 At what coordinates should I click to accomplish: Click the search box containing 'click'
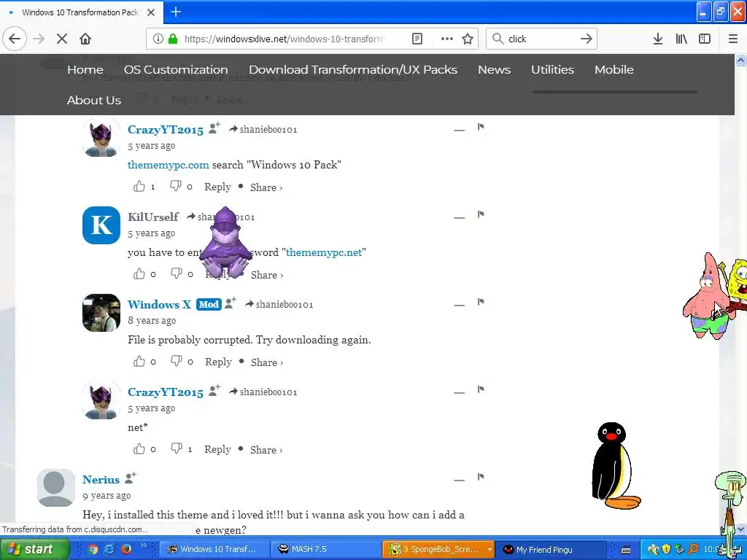541,39
